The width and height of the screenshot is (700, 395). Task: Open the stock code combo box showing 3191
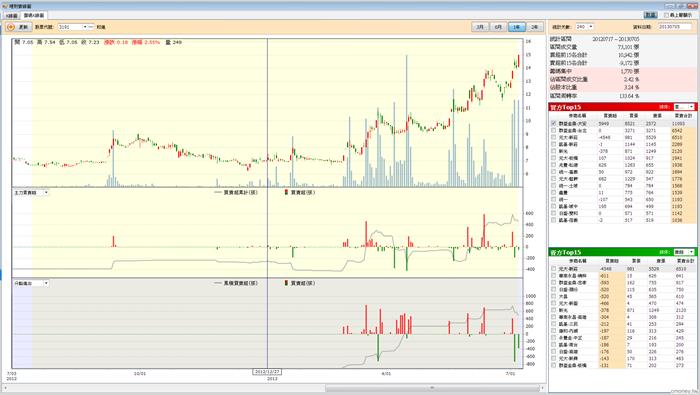73,27
